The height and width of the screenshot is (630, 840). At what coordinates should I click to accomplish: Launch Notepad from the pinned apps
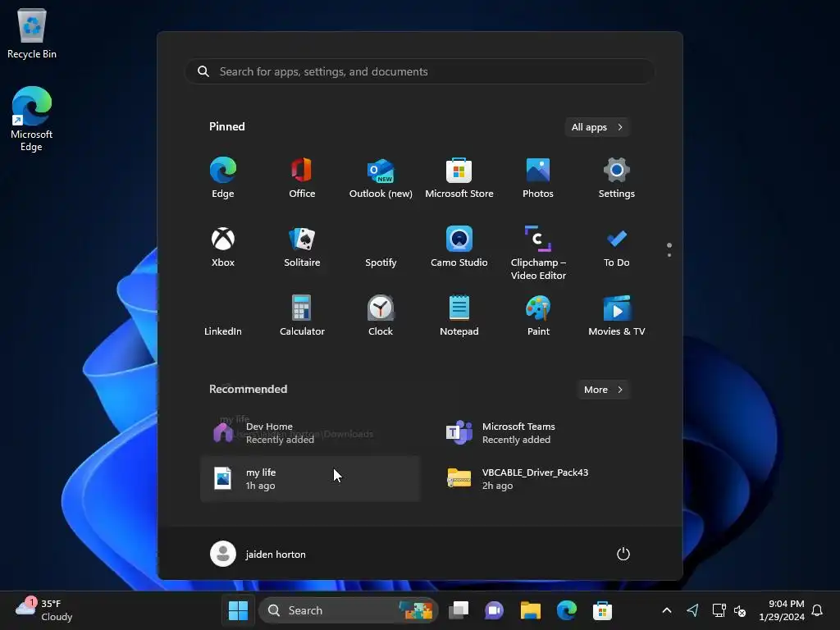[x=459, y=316]
